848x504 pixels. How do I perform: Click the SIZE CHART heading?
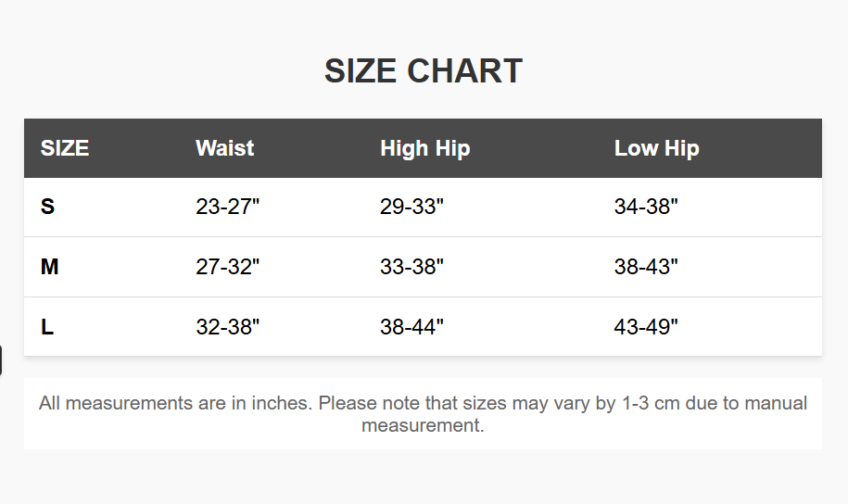pos(424,71)
